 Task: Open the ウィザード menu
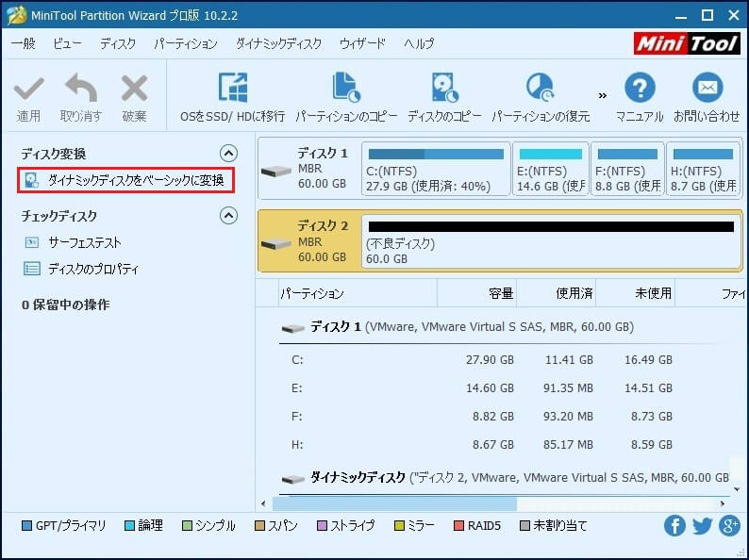coord(362,43)
